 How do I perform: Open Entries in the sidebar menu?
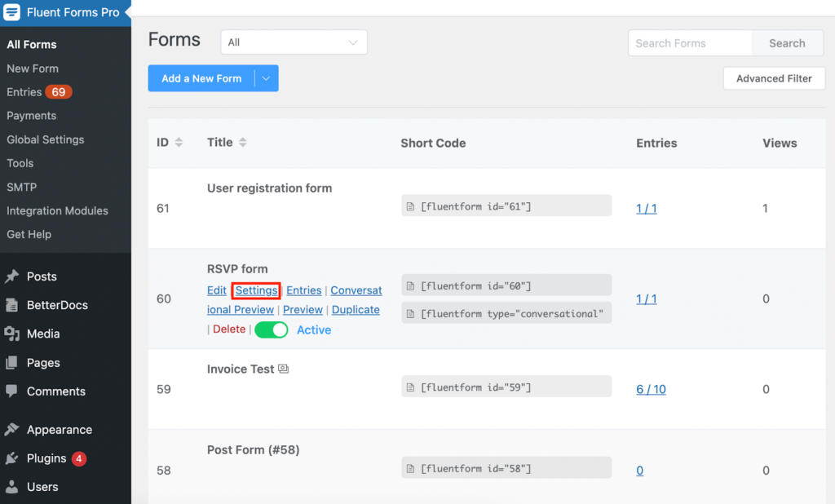tap(24, 92)
